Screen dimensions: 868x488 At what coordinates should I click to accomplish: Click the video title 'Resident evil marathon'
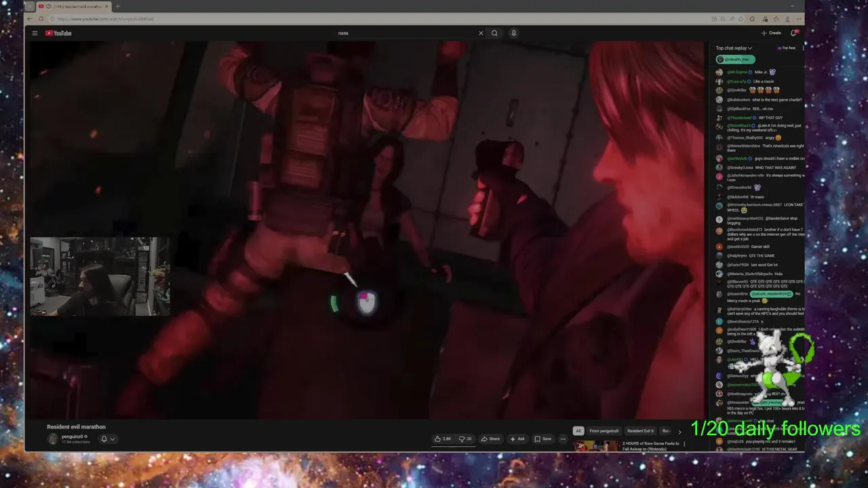(76, 427)
